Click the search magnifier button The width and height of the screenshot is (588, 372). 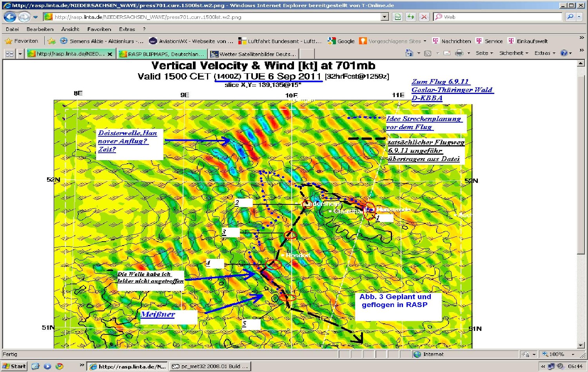[570, 17]
